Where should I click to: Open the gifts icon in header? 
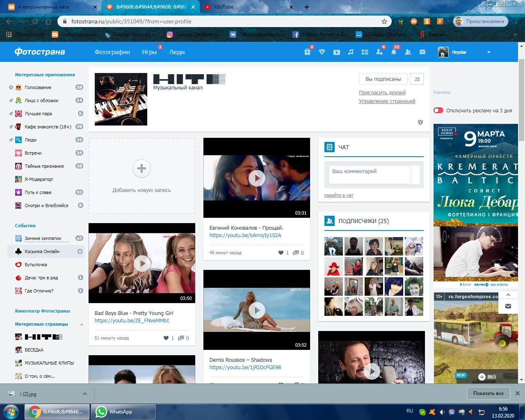(x=308, y=52)
